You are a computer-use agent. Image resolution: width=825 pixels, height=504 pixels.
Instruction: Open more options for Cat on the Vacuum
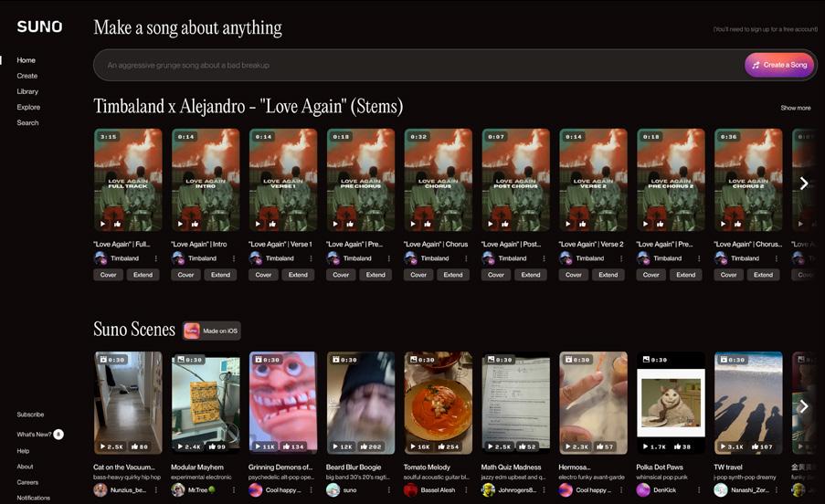[155, 489]
